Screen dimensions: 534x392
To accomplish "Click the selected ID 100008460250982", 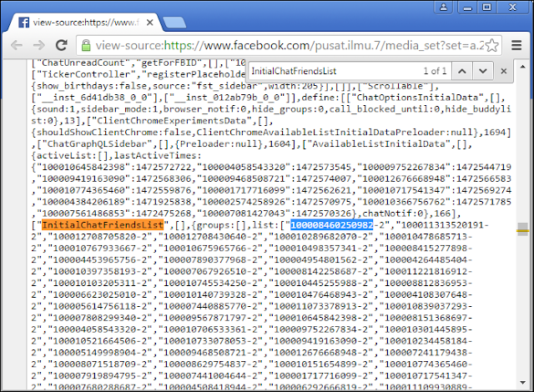I will click(331, 225).
